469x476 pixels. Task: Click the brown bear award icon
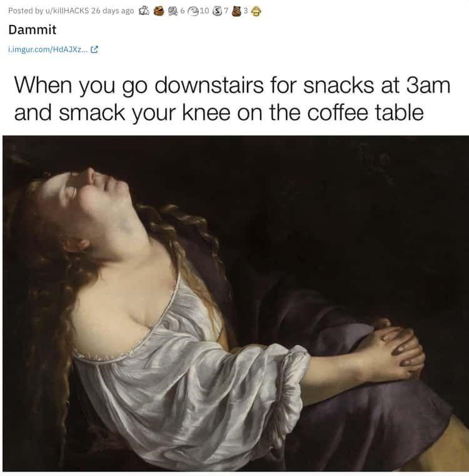pos(236,11)
